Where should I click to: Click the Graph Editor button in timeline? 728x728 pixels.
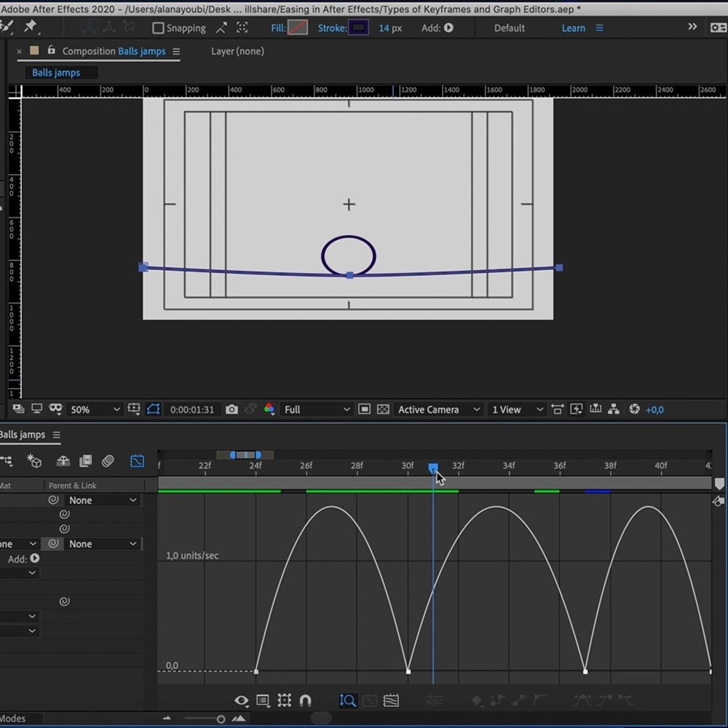tap(137, 461)
